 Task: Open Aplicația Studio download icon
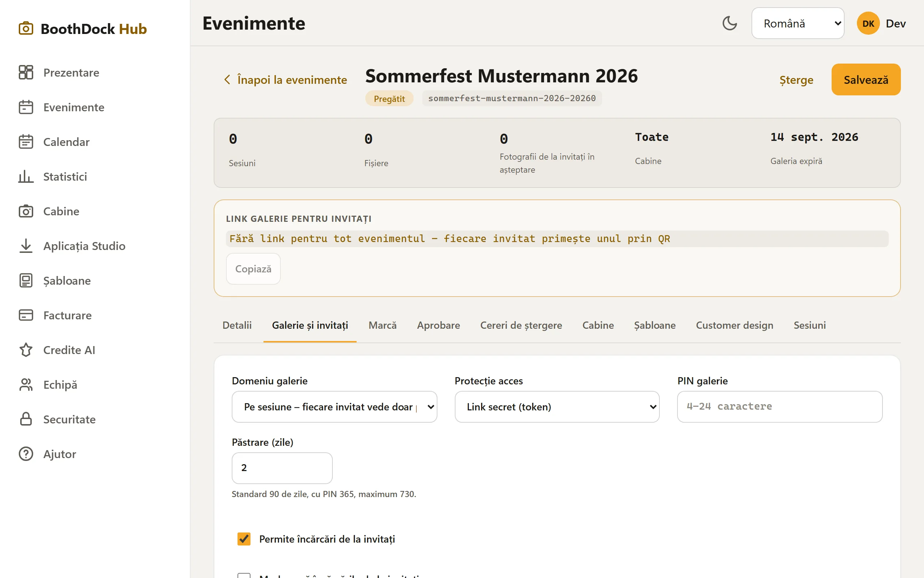(26, 246)
